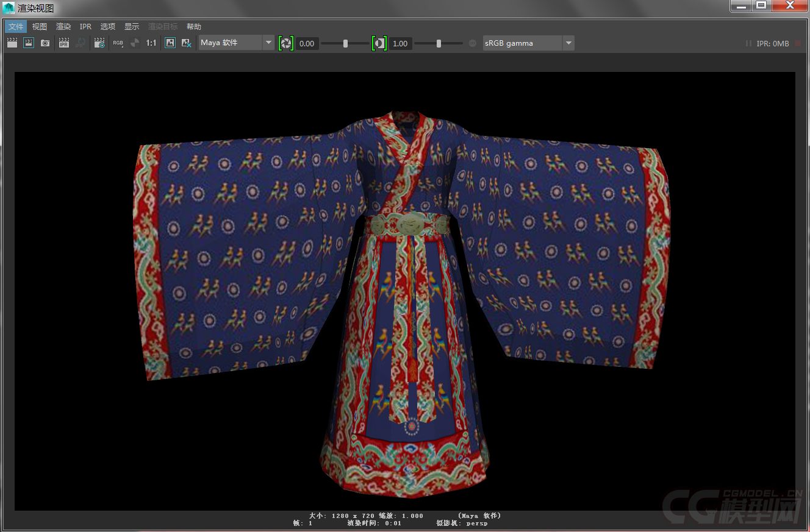
Task: Click the exposure slider handle
Action: coord(345,43)
